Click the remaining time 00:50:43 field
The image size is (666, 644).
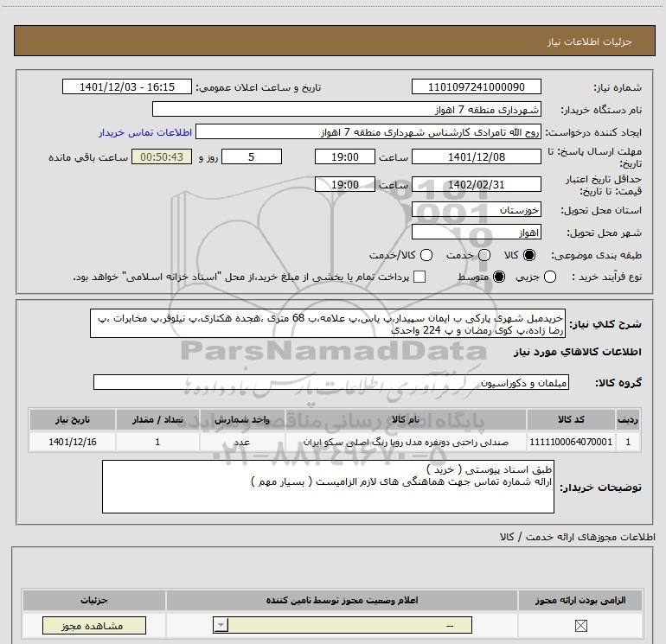tap(162, 156)
